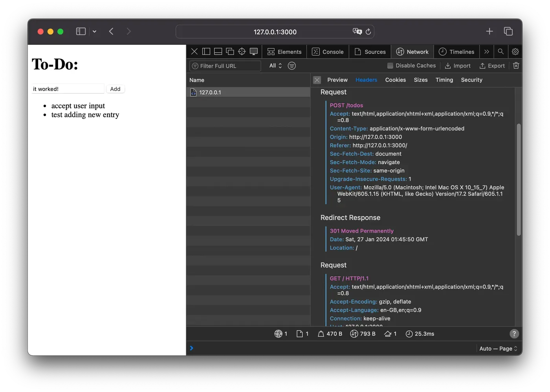The height and width of the screenshot is (392, 550).
Task: Open the Preview detail tab
Action: pos(337,80)
